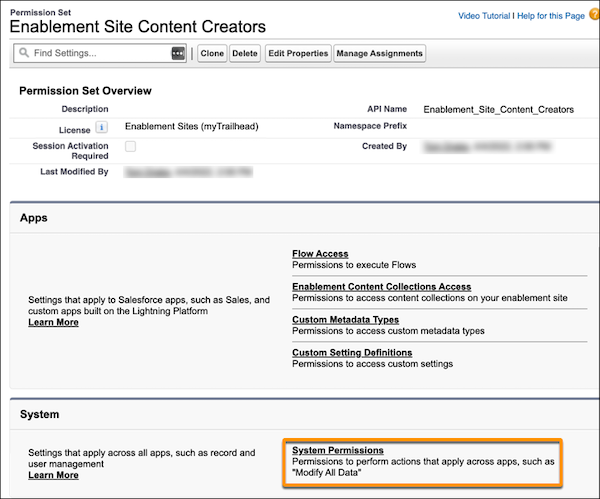Click 'Permissions to access custom metadata types' text

[x=388, y=331]
